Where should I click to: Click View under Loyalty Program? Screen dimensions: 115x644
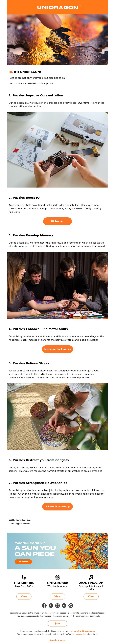(x=91, y=597)
